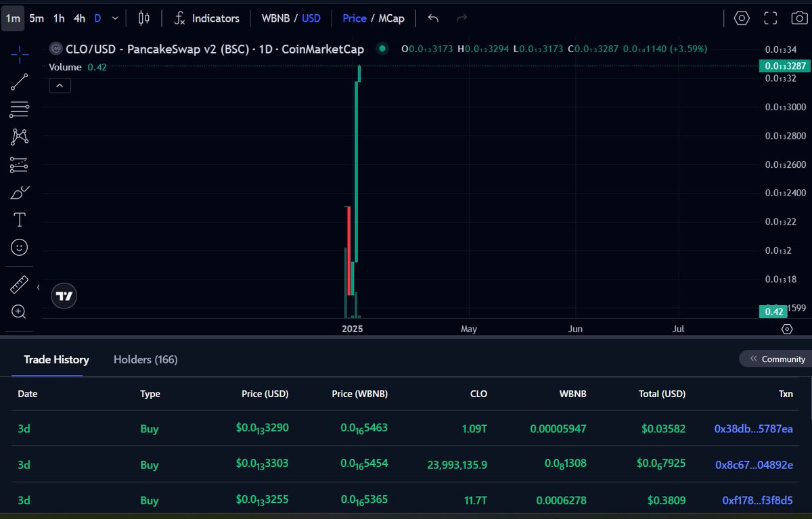Viewport: 812px width, 519px height.
Task: Click the TradingView logo watermark
Action: (x=64, y=295)
